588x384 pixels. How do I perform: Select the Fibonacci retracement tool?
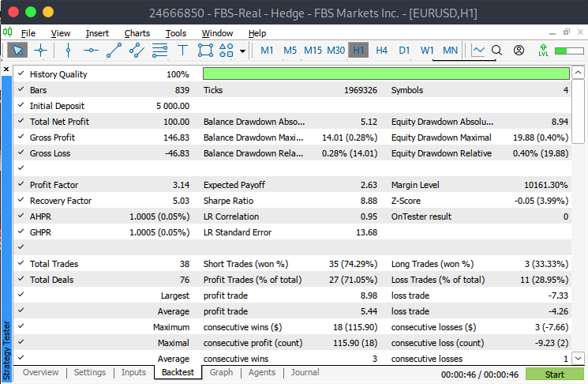pos(159,50)
